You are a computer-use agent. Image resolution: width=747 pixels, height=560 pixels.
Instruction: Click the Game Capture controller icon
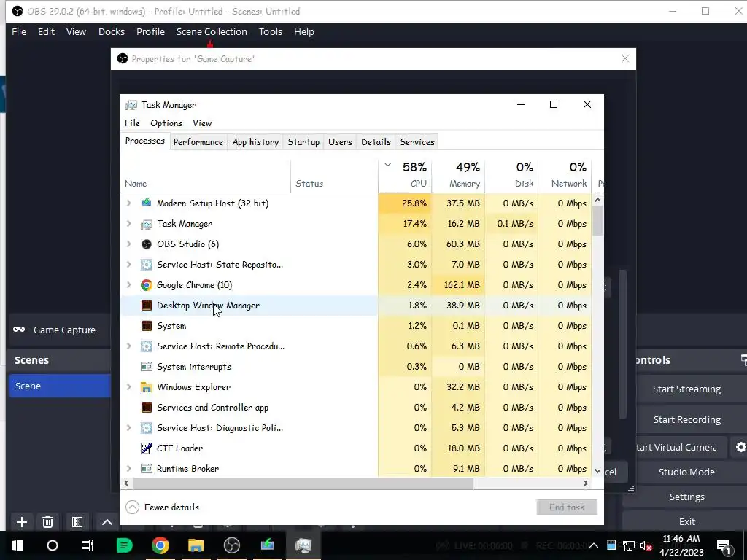pyautogui.click(x=19, y=330)
